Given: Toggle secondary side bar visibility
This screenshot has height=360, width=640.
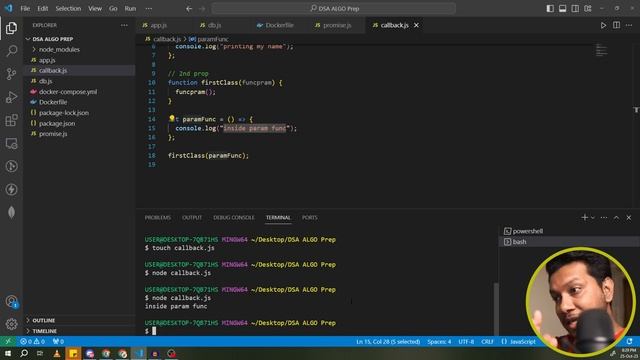Looking at the screenshot, I should (575, 9).
